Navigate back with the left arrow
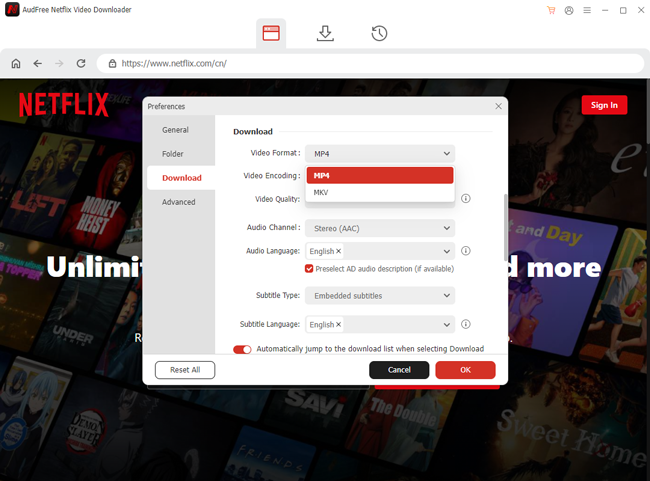The image size is (650, 481). [x=38, y=63]
